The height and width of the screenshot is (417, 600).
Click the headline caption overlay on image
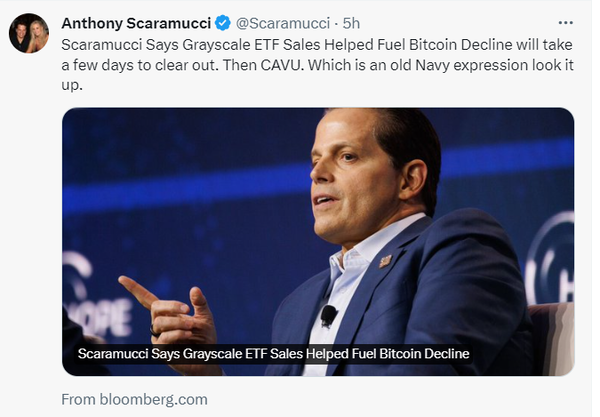click(273, 354)
